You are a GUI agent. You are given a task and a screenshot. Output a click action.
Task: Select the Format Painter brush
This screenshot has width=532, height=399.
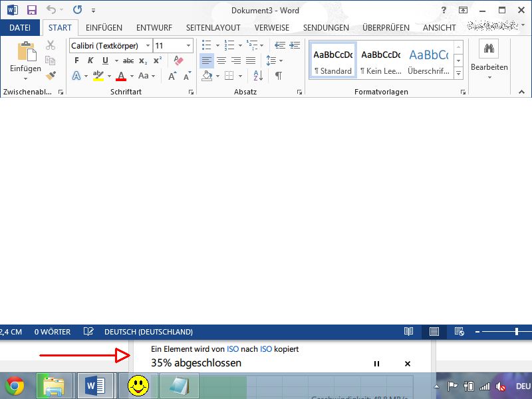pyautogui.click(x=51, y=75)
